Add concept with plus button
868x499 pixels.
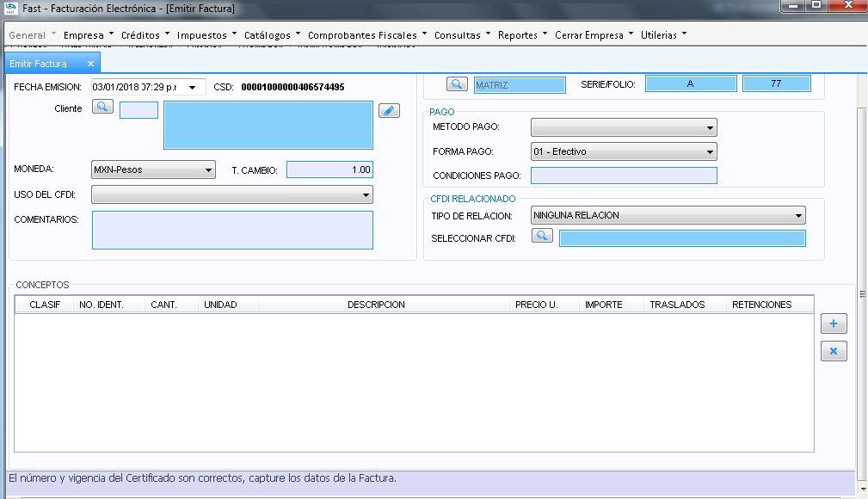click(x=834, y=323)
